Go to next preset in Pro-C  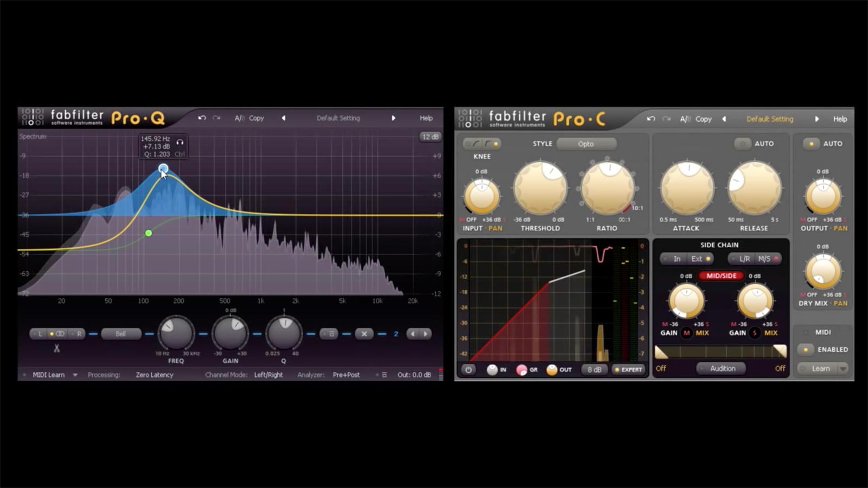coord(816,119)
